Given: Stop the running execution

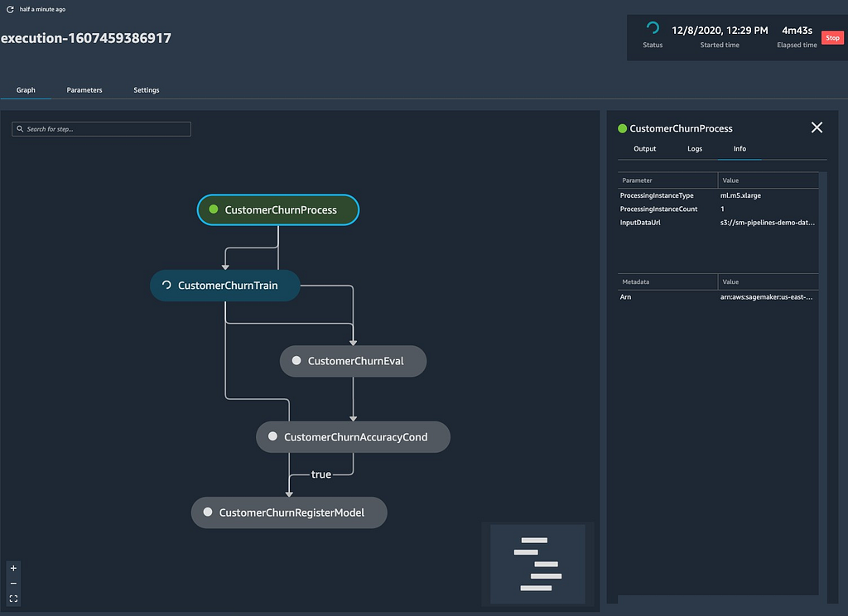Looking at the screenshot, I should (x=832, y=38).
